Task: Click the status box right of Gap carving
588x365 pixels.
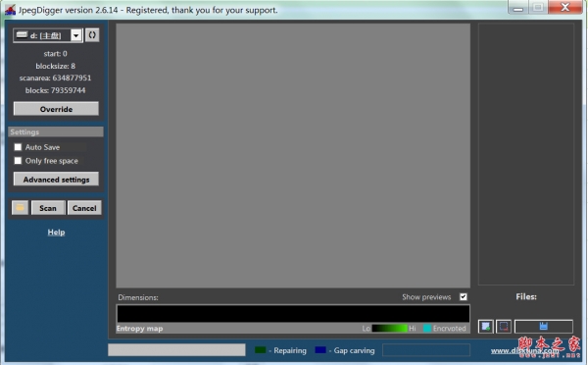Action: coord(426,350)
